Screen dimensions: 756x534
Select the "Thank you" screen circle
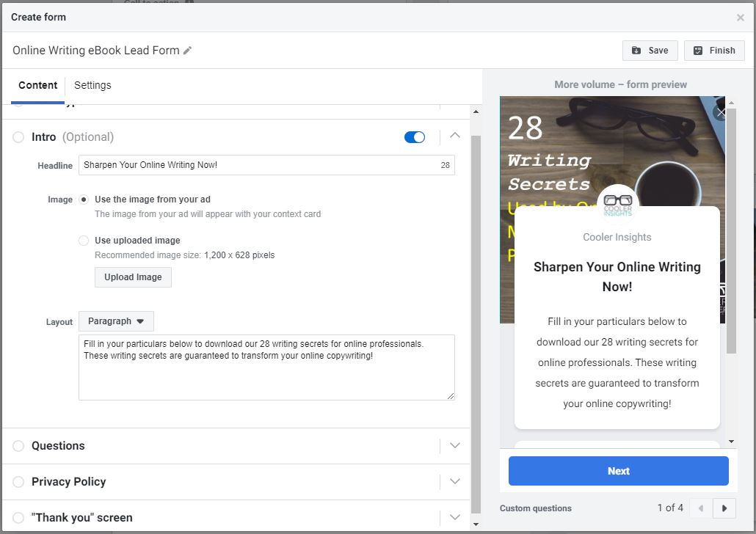[x=18, y=518]
